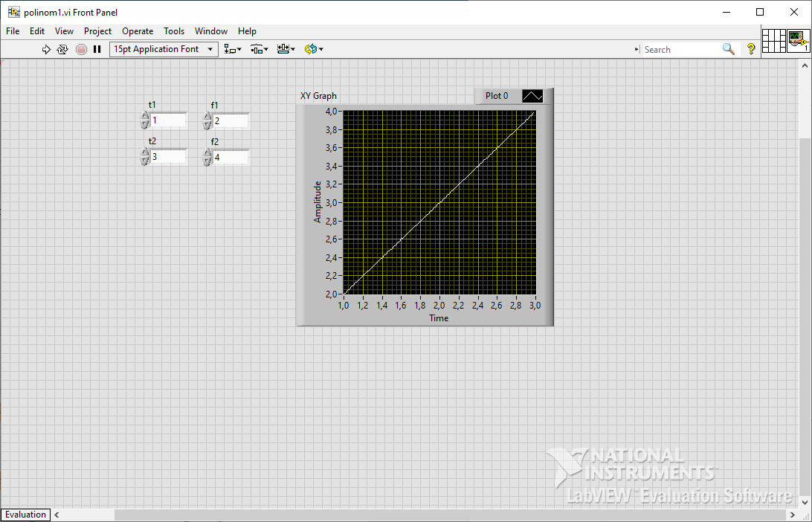Click the t1 control label
The image size is (812, 522).
(152, 105)
